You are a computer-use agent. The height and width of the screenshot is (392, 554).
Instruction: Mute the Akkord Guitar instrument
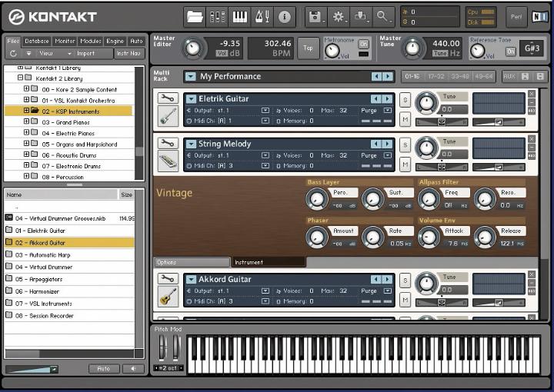405,300
